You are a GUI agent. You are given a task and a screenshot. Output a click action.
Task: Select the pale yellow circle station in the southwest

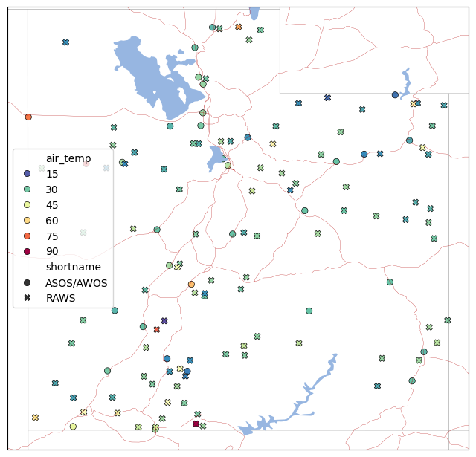[73, 427]
